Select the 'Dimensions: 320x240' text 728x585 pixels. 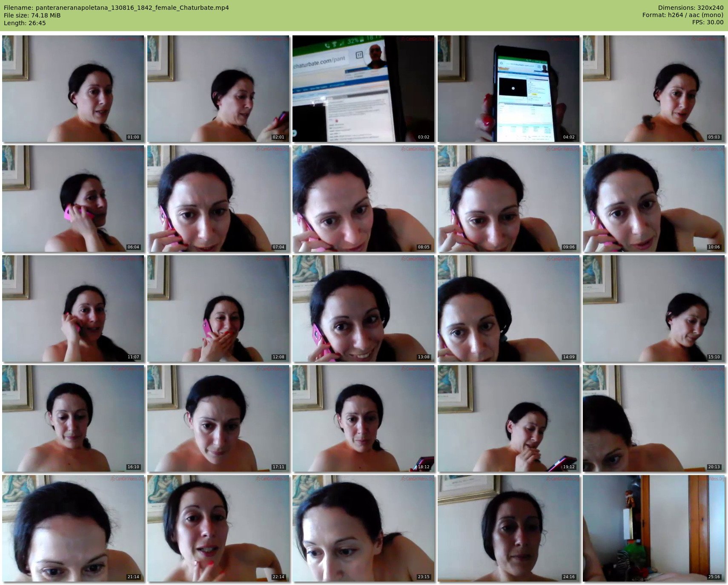tap(691, 8)
